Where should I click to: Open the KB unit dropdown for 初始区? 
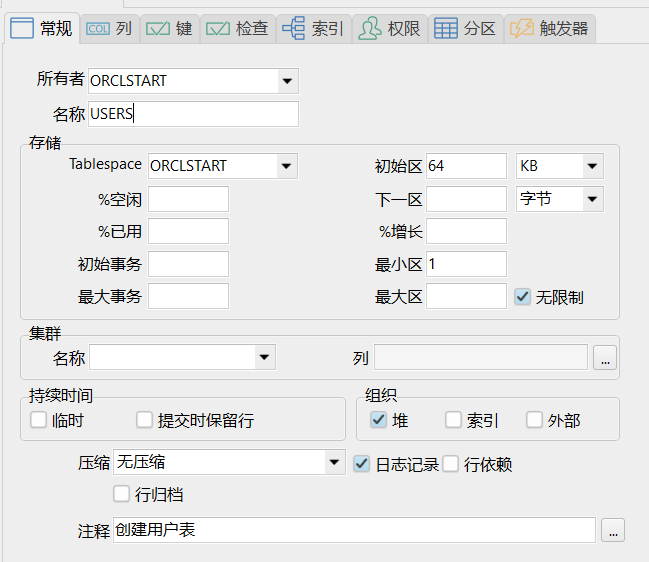click(x=592, y=166)
